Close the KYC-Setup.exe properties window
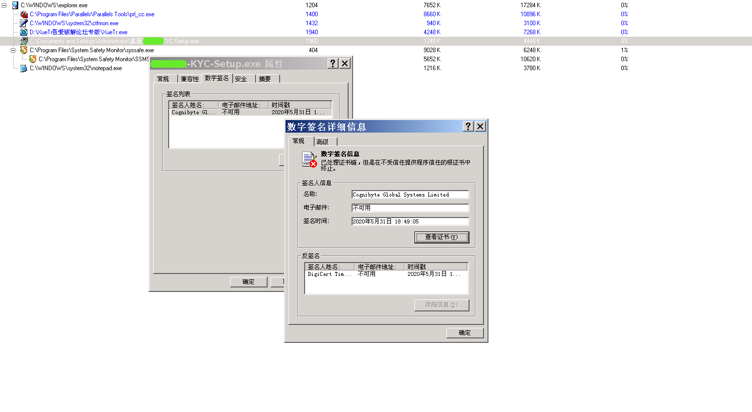 pyautogui.click(x=345, y=63)
